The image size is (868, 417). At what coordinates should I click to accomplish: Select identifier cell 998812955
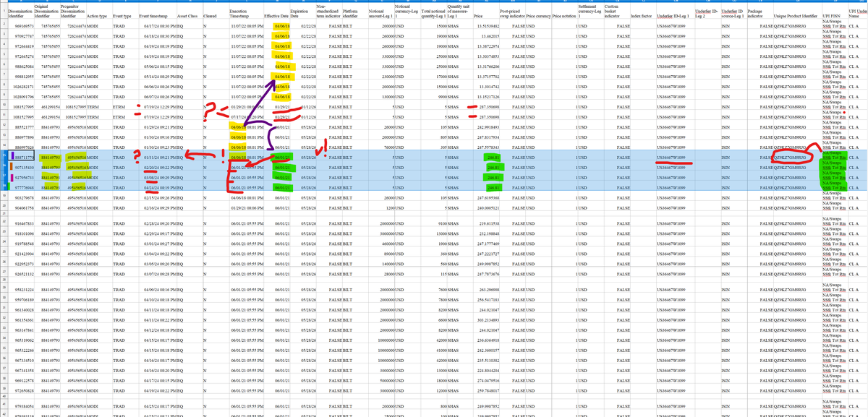(x=20, y=75)
